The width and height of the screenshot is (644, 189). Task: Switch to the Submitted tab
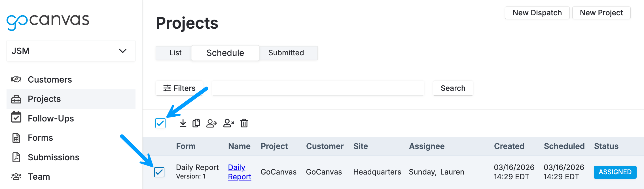click(286, 53)
